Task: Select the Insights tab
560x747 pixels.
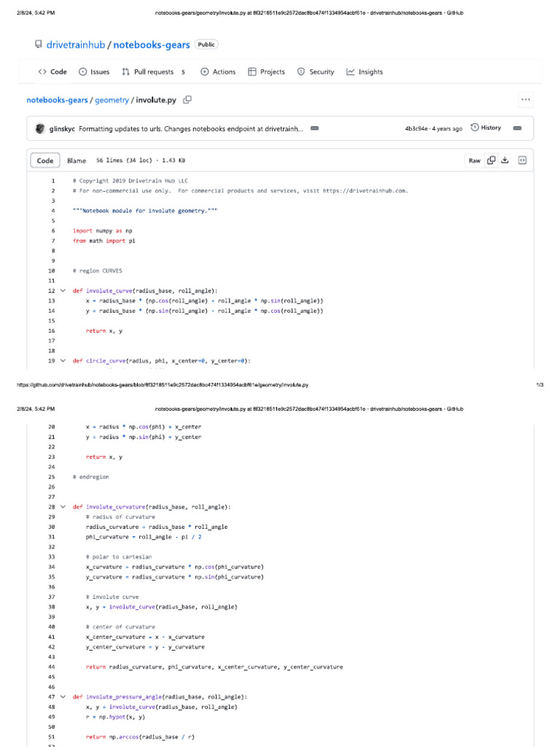Action: pyautogui.click(x=365, y=72)
